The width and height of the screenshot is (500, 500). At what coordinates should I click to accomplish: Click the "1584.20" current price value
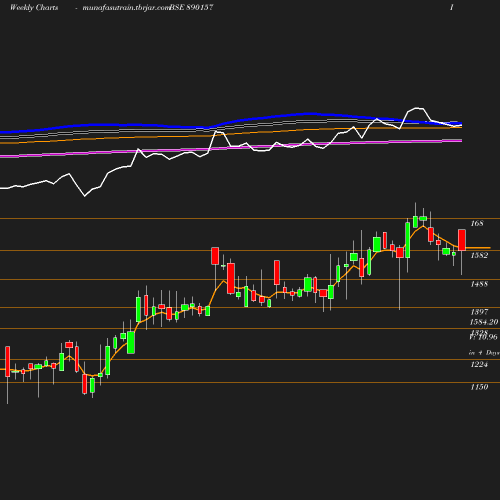tap(484, 322)
